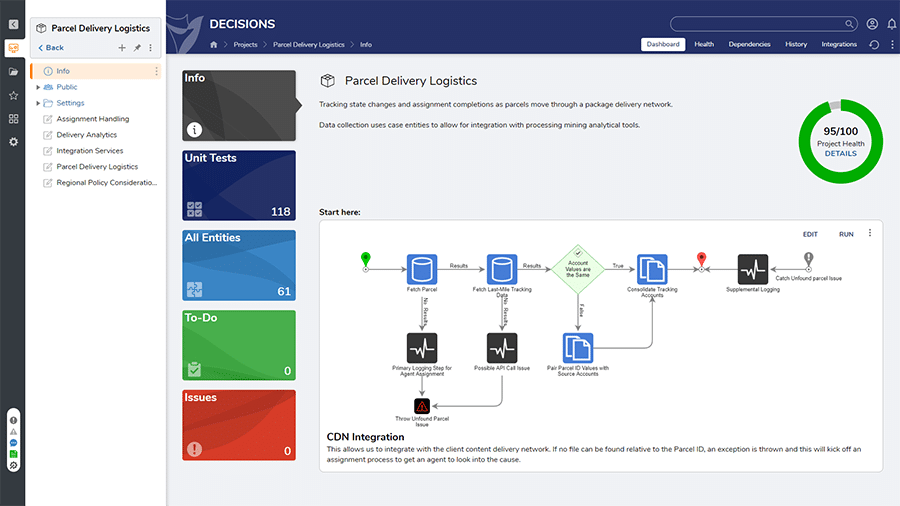Click the refresh icon beside Integrations

coord(875,45)
